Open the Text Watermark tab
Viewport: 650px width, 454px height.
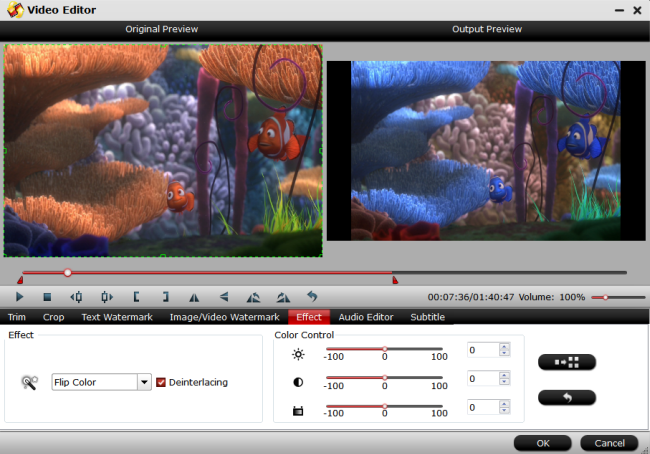coord(117,317)
